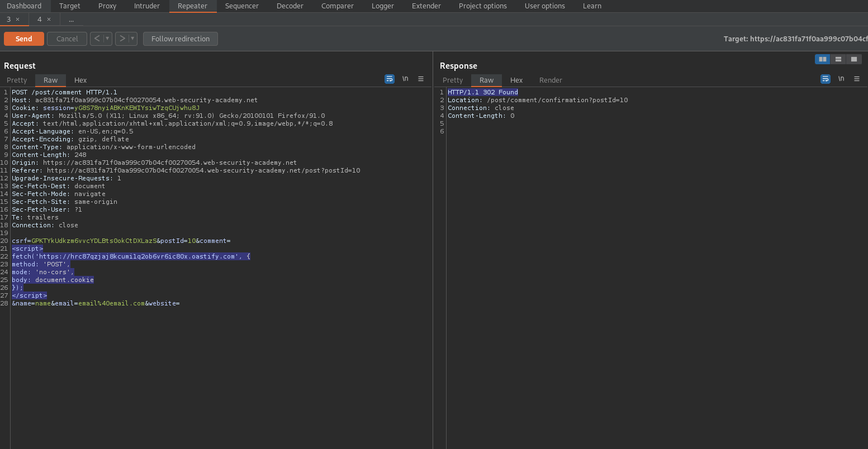Switch Response view to Hex

coord(516,80)
